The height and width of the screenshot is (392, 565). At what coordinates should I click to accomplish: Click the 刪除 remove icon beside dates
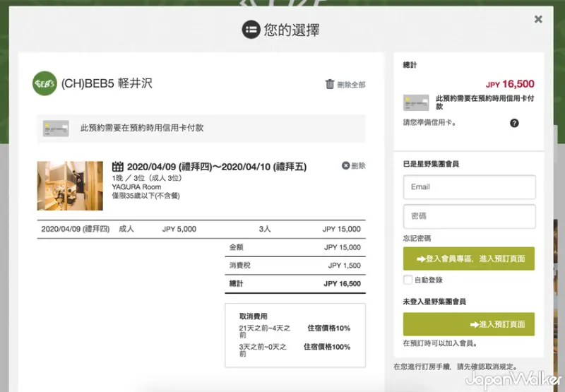coord(346,166)
